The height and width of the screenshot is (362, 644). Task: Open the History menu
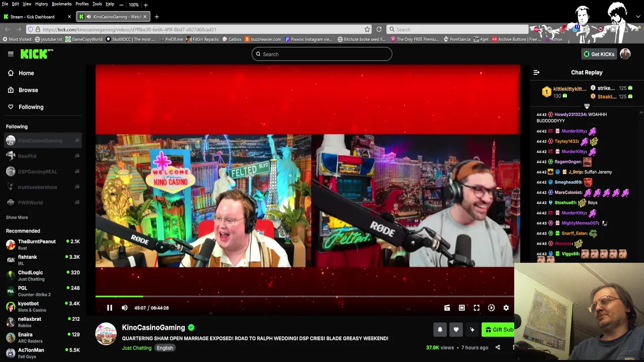pyautogui.click(x=41, y=4)
